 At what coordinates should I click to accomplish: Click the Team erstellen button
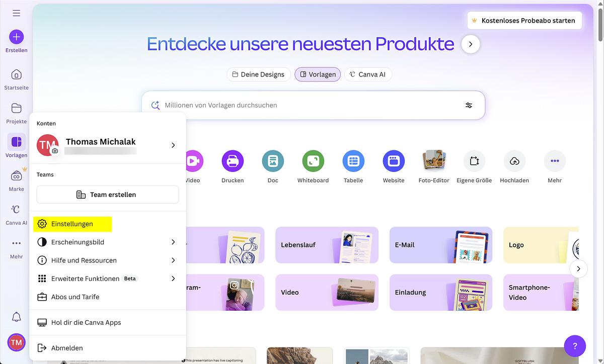coord(108,195)
